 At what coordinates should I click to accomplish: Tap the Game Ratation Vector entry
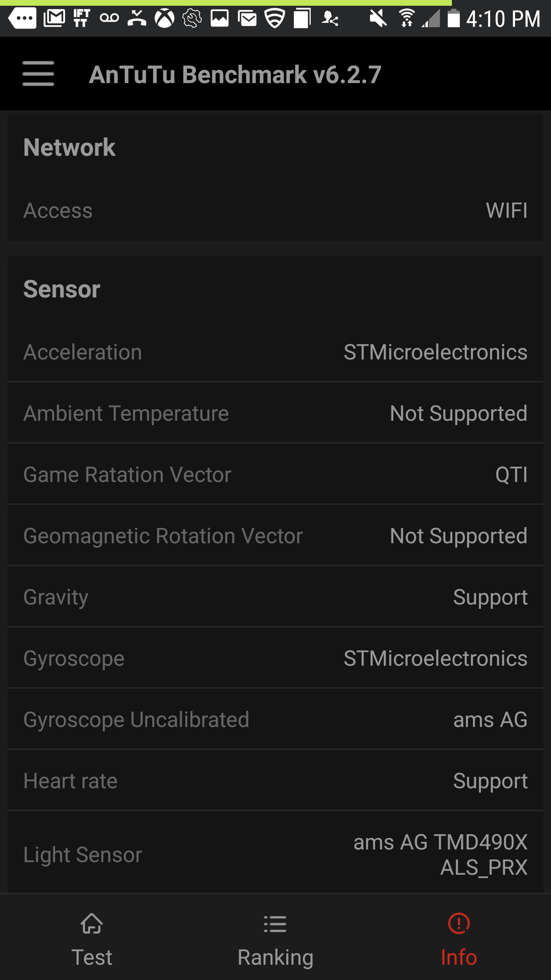pyautogui.click(x=275, y=475)
